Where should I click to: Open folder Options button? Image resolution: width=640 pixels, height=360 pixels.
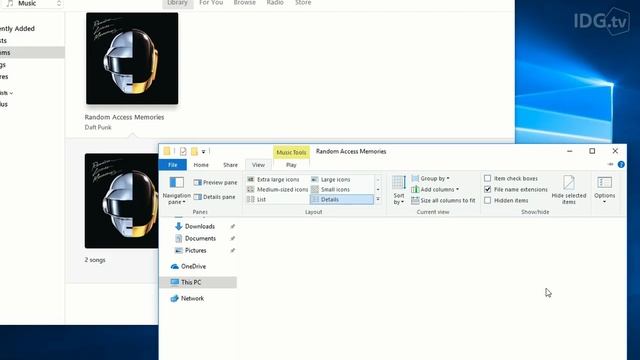604,190
